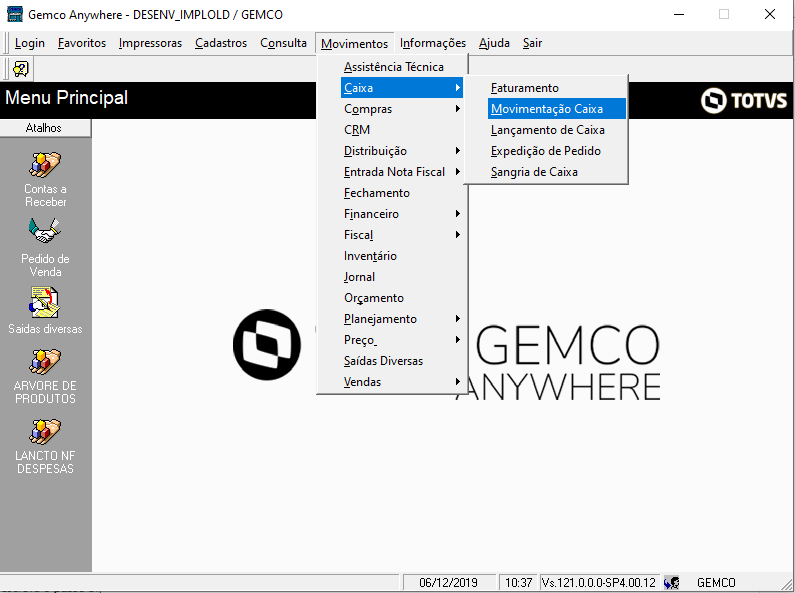
Task: Expand the Caixa submenu
Action: [402, 88]
